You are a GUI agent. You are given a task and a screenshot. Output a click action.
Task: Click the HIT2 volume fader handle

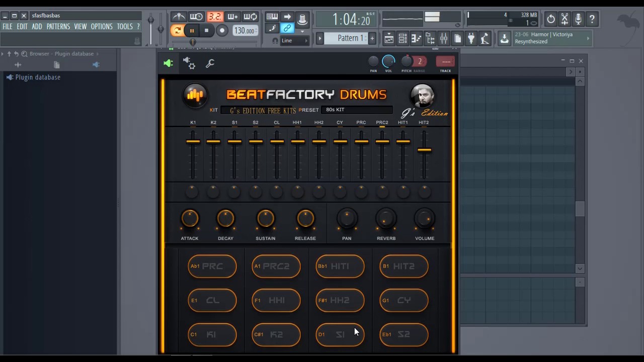424,150
